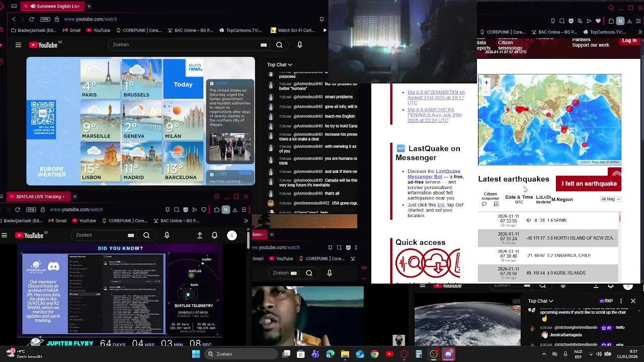Click I felt an earthquake button
644x362 pixels.
pos(589,184)
